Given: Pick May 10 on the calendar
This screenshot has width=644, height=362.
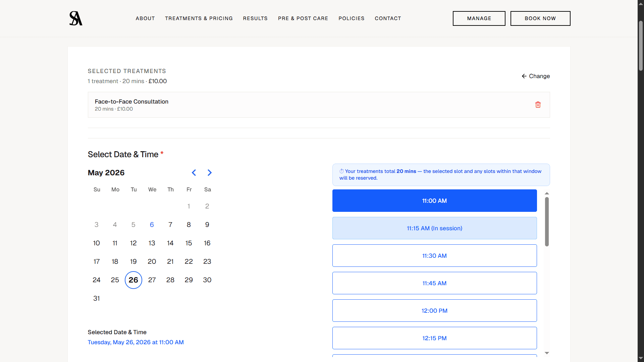Looking at the screenshot, I should tap(97, 243).
